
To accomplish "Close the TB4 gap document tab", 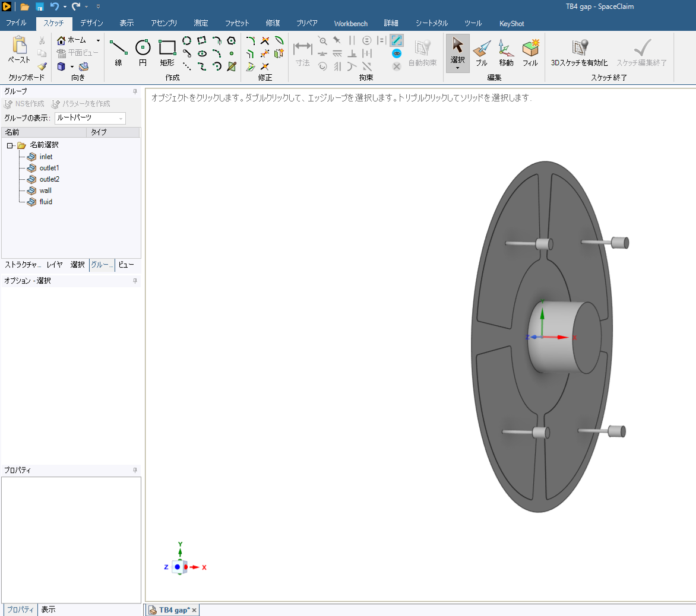I will pos(194,610).
